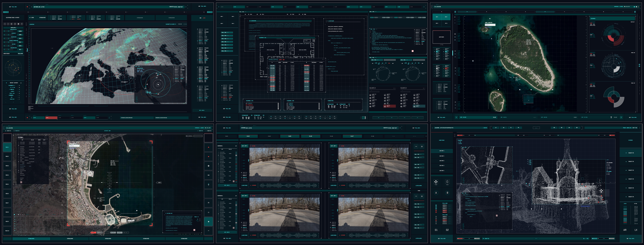Select FEED 10 in coastal map panel

(x=7, y=231)
